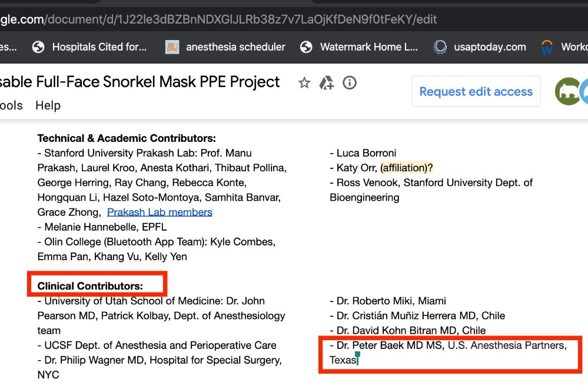588x392 pixels.
Task: Click "George Herring, Ray Chang" line
Action: [x=142, y=182]
